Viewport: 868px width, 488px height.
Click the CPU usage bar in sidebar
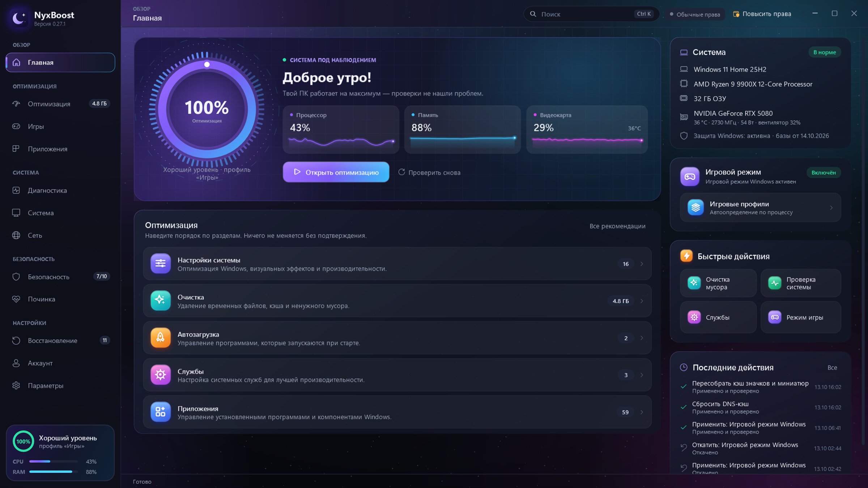54,462
